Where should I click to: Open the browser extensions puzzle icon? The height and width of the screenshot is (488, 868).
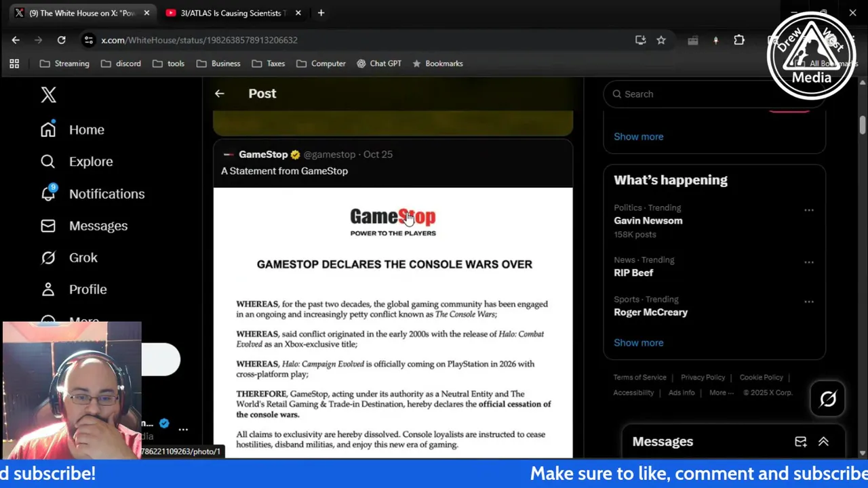(x=739, y=40)
